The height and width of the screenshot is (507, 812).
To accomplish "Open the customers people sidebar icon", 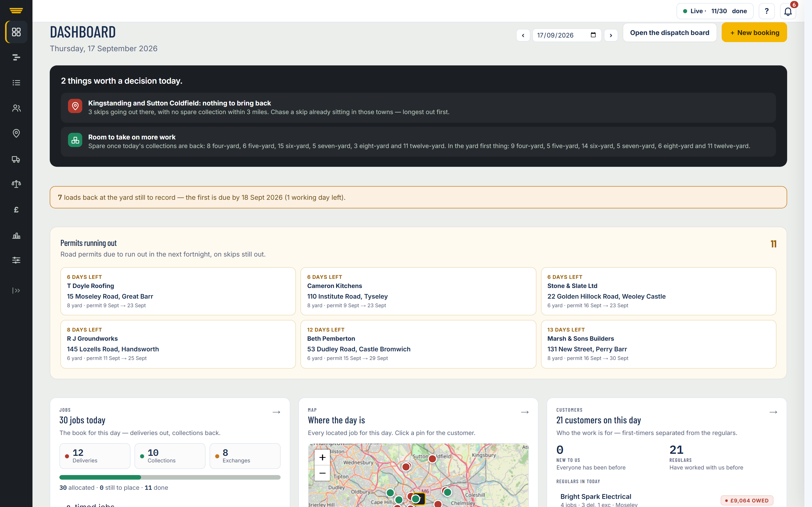I will (16, 108).
